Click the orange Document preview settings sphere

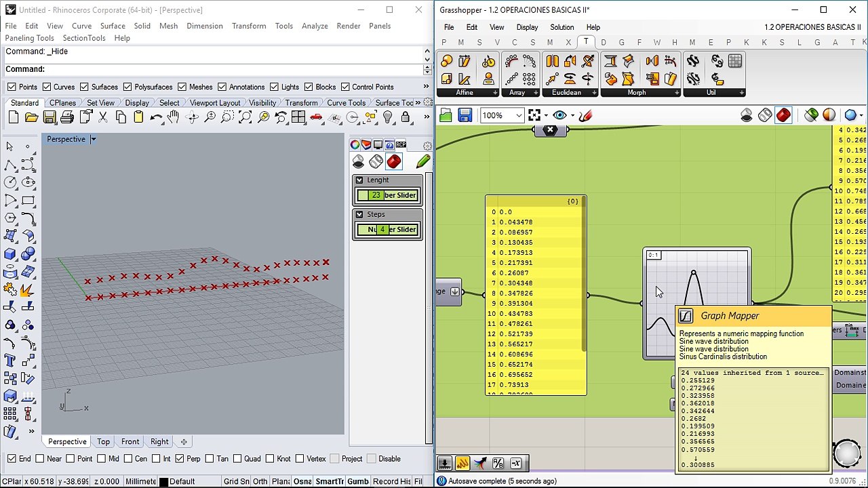pos(829,115)
